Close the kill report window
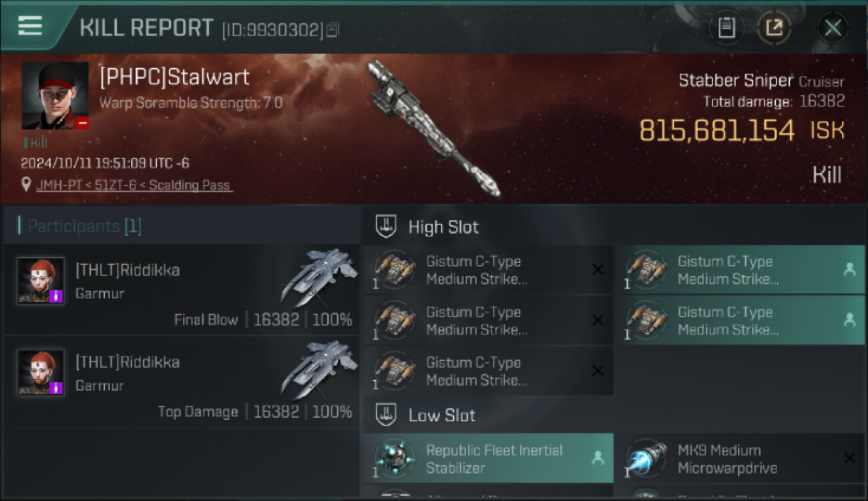 [833, 28]
